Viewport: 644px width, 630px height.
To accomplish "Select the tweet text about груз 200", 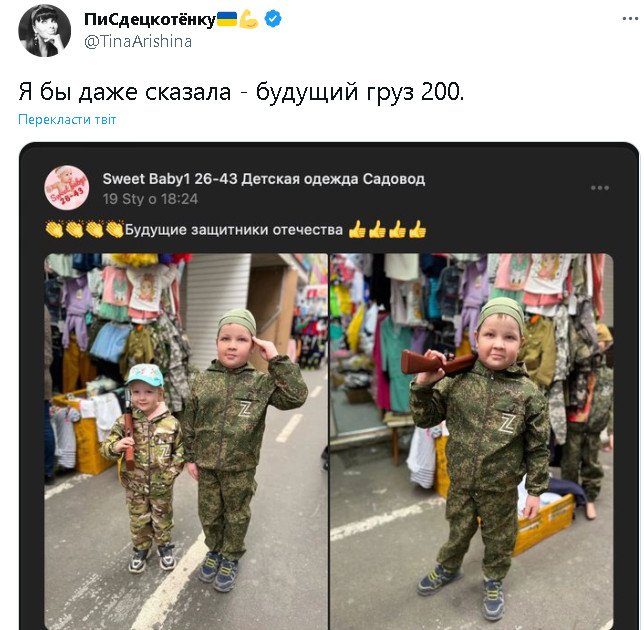I will tap(241, 92).
